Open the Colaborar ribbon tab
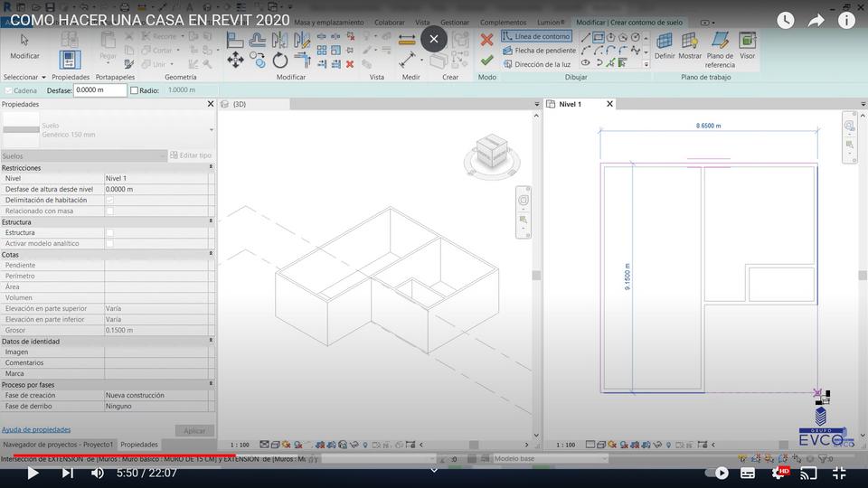 [x=389, y=22]
